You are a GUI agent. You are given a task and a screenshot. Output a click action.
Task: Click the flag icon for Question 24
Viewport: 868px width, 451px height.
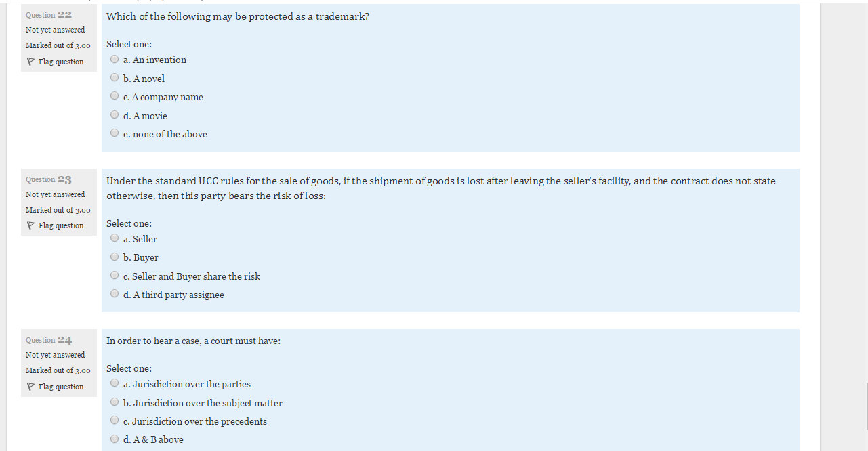[x=30, y=387]
